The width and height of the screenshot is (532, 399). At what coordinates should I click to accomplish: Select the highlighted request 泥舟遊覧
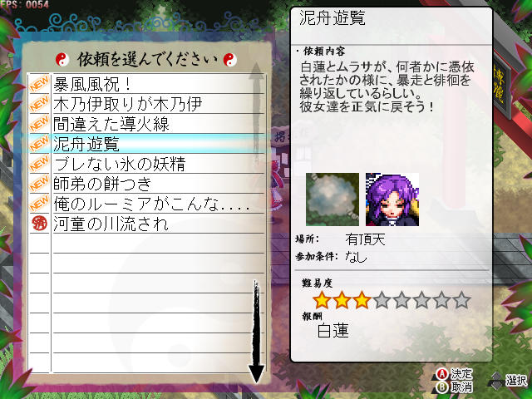coord(158,144)
